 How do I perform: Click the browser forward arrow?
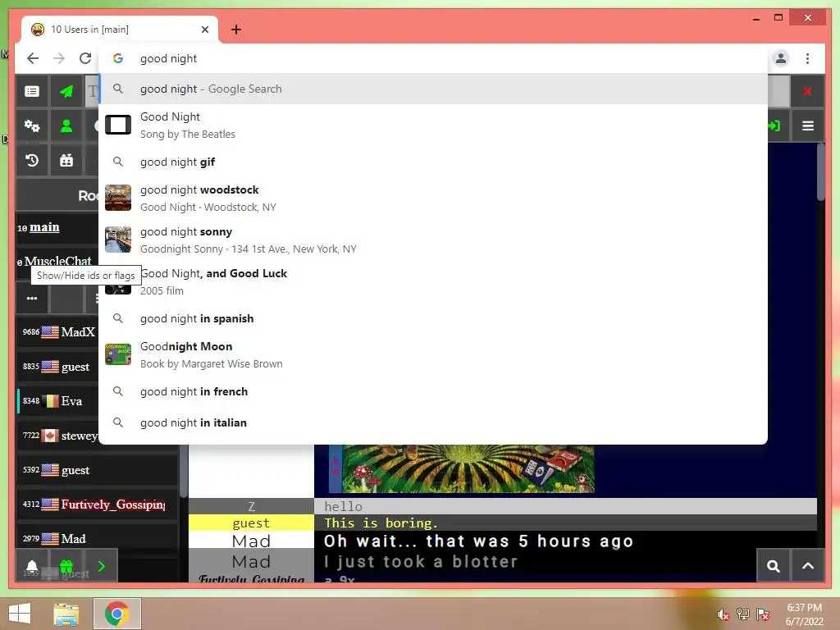[x=59, y=58]
